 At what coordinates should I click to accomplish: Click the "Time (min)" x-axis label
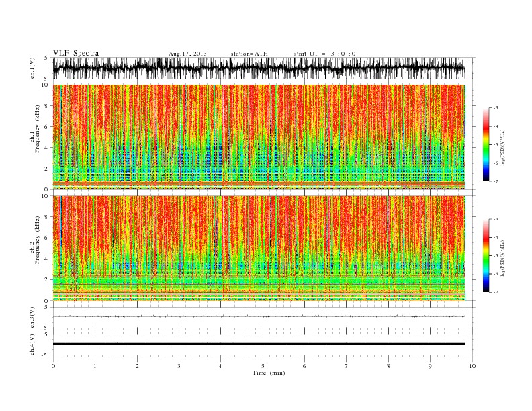point(269,373)
